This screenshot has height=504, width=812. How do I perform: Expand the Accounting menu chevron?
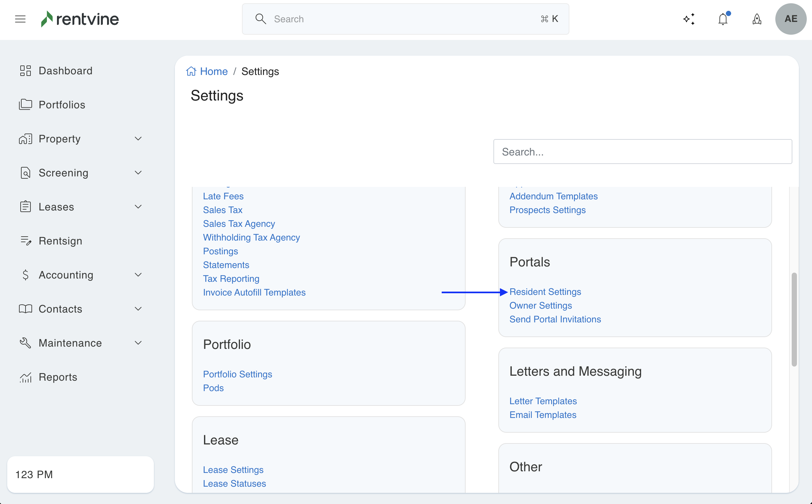click(x=138, y=275)
